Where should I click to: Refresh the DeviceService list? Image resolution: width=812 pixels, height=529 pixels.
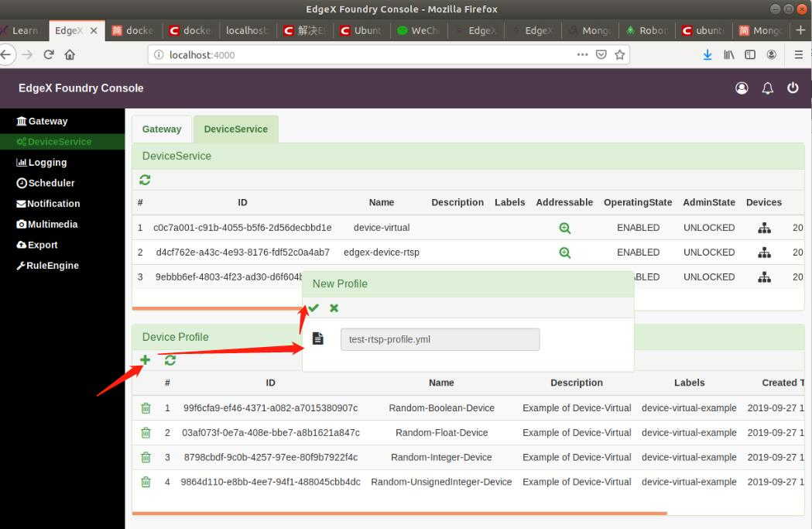tap(145, 180)
